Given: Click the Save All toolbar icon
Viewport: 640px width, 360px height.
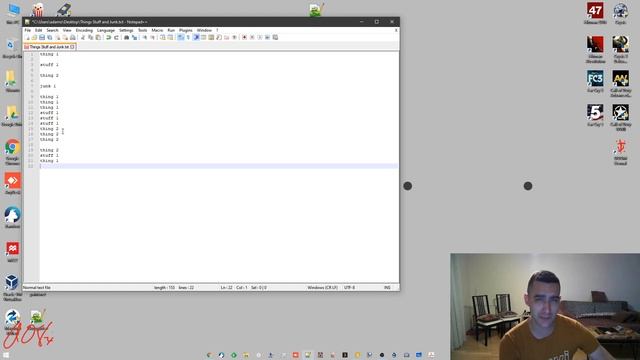Looking at the screenshot, I should pyautogui.click(x=49, y=37).
